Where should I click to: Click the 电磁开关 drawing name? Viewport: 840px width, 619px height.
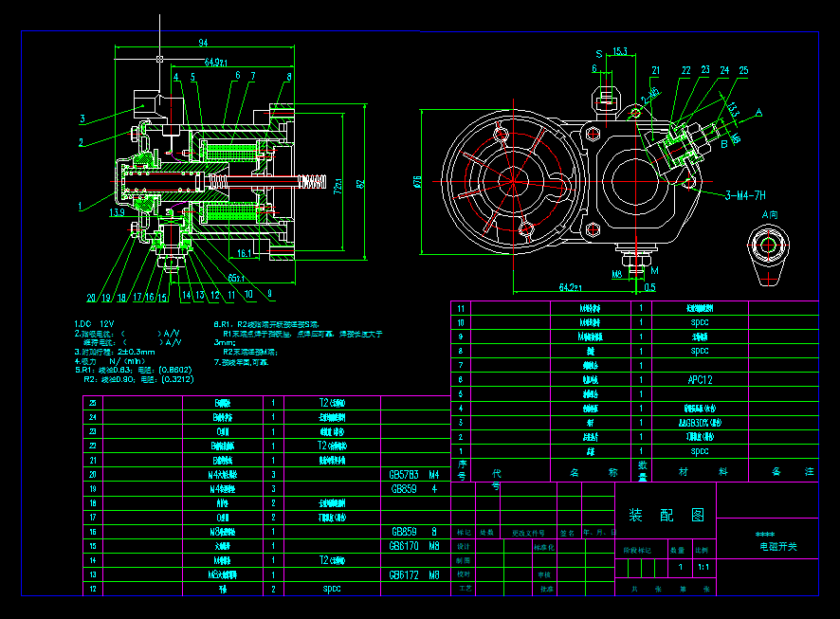pos(778,546)
